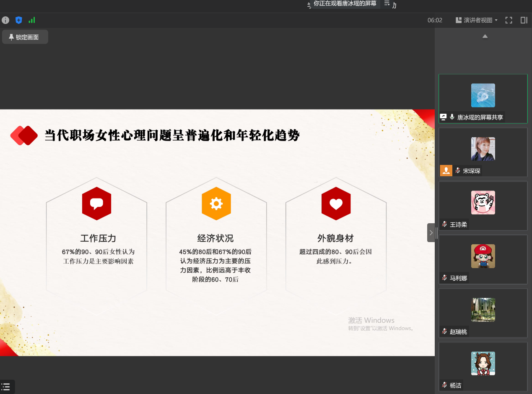This screenshot has height=394, width=532.
Task: Click the 经济状况 orange gear icon
Action: tap(216, 204)
